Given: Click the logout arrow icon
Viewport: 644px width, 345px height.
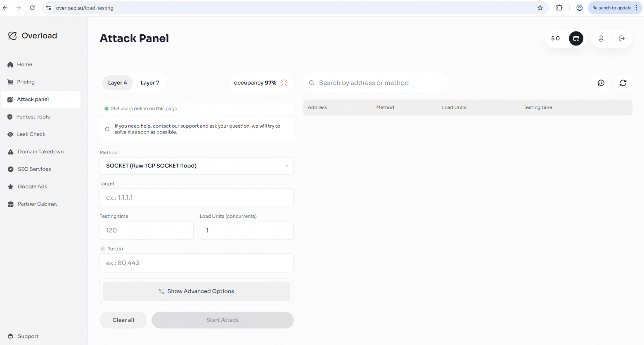Looking at the screenshot, I should tap(622, 38).
